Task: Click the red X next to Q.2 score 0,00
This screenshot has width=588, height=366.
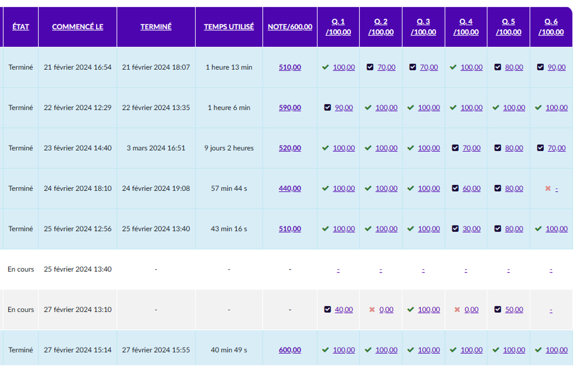Action: click(x=372, y=310)
